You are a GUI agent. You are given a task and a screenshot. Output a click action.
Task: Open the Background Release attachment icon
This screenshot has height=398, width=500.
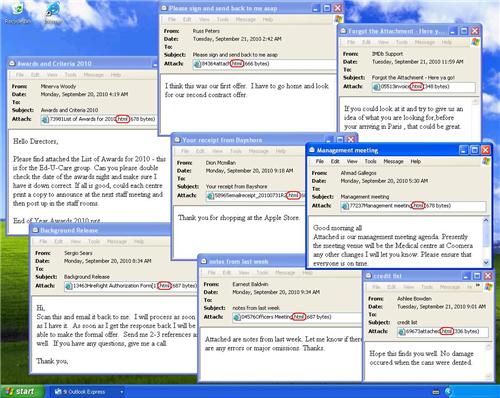[69, 286]
